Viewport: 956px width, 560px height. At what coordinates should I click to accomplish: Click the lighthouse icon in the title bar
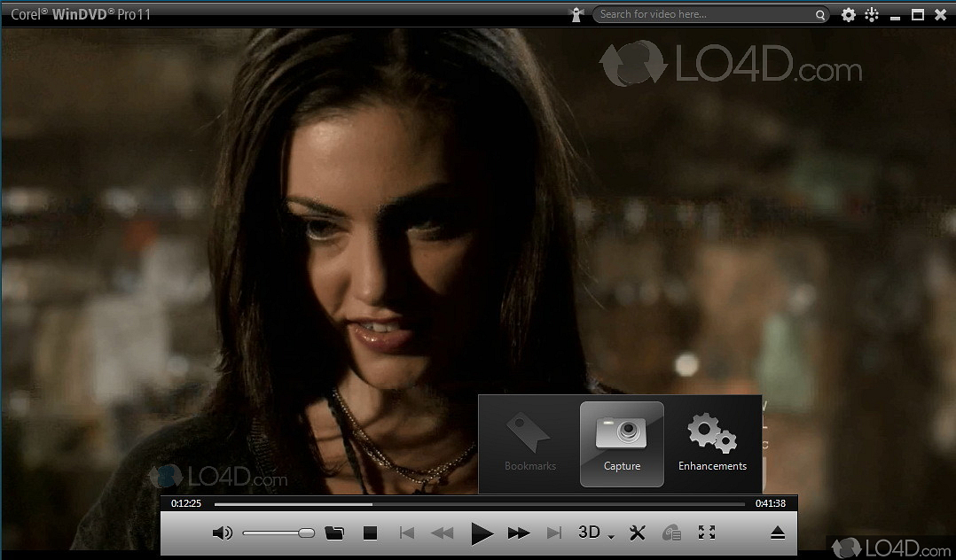(576, 14)
